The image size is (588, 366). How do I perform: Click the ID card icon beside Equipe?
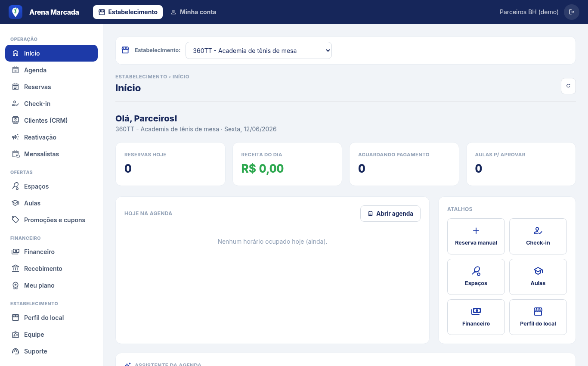(x=15, y=335)
